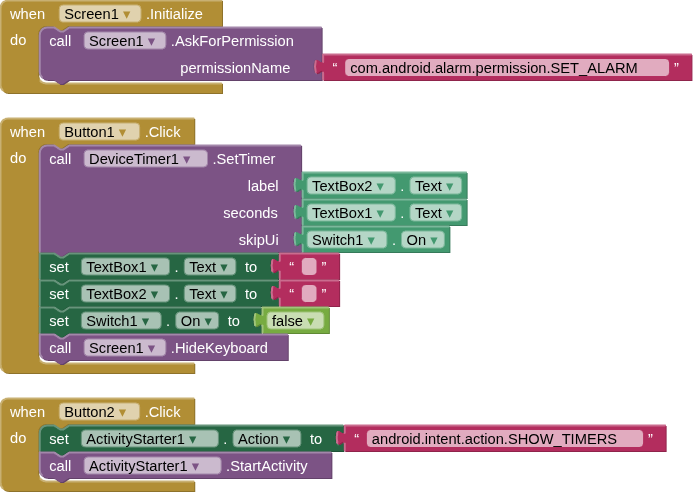Open Screen1 dropdown in AskForPermission call
Viewport: 693px width, 492px height.
(125, 41)
